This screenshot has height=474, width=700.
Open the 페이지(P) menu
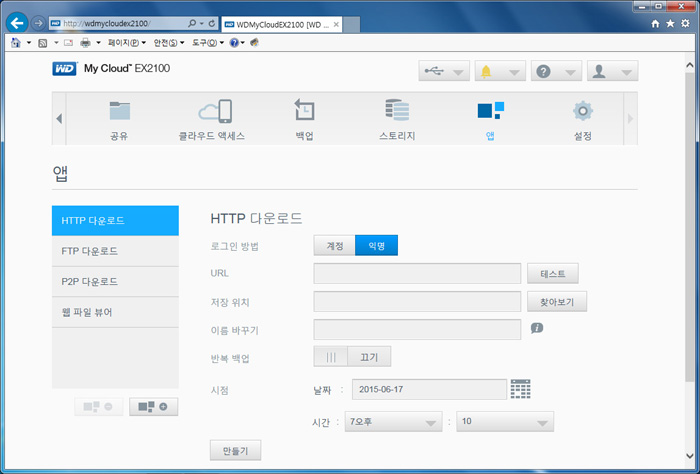[127, 43]
